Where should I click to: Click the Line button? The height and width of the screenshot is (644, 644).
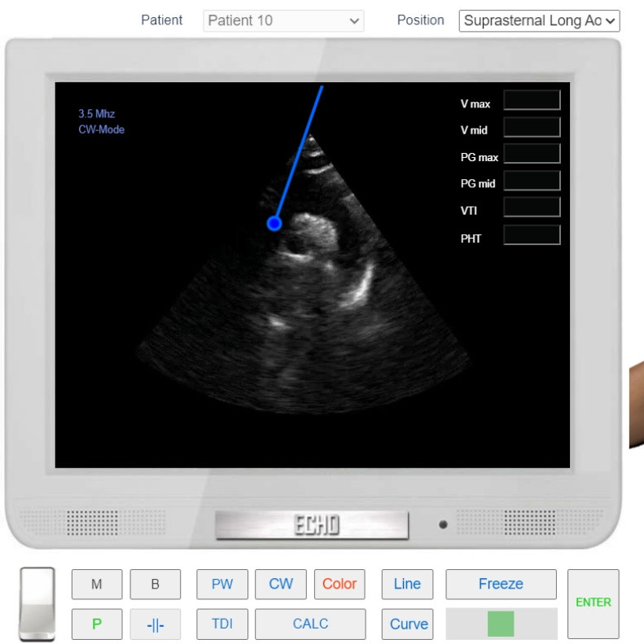pos(407,584)
